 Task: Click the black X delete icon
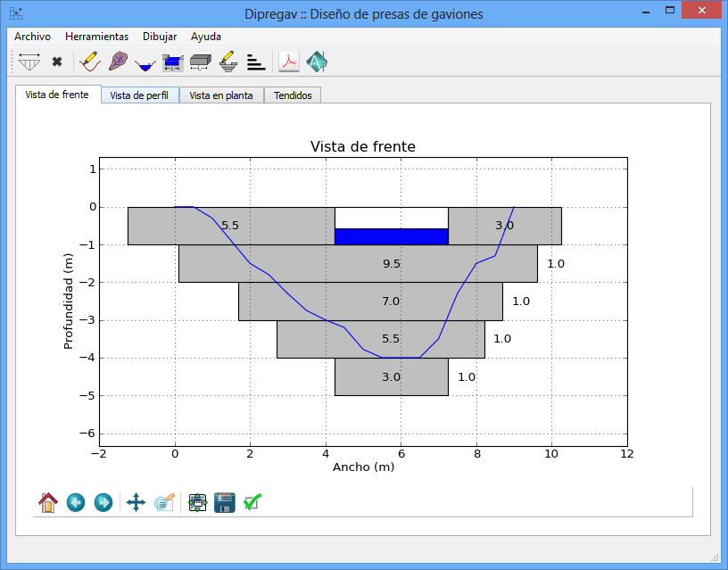pyautogui.click(x=57, y=62)
